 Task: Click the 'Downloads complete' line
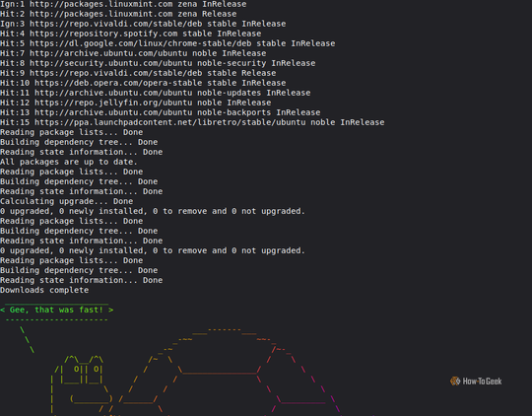(44, 290)
